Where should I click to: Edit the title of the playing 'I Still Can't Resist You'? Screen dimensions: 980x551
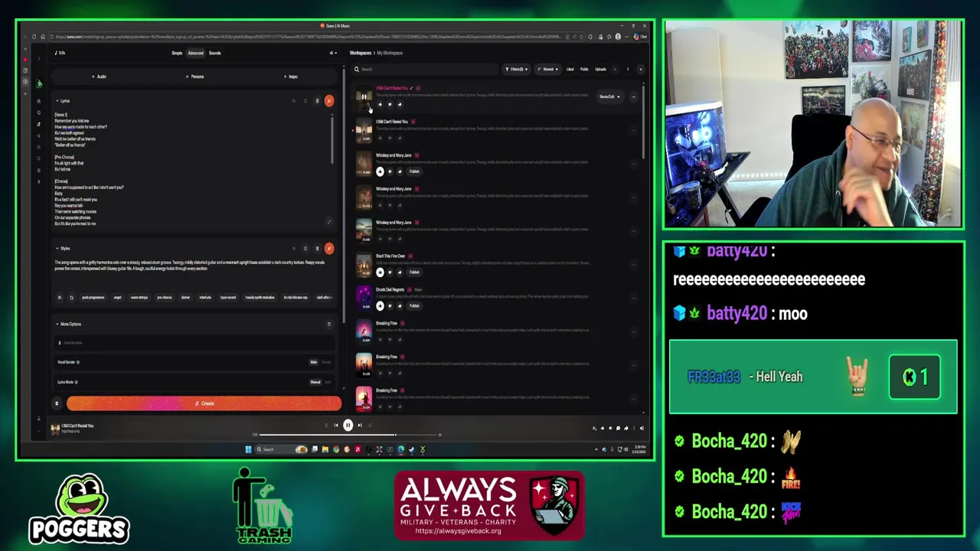coord(411,88)
